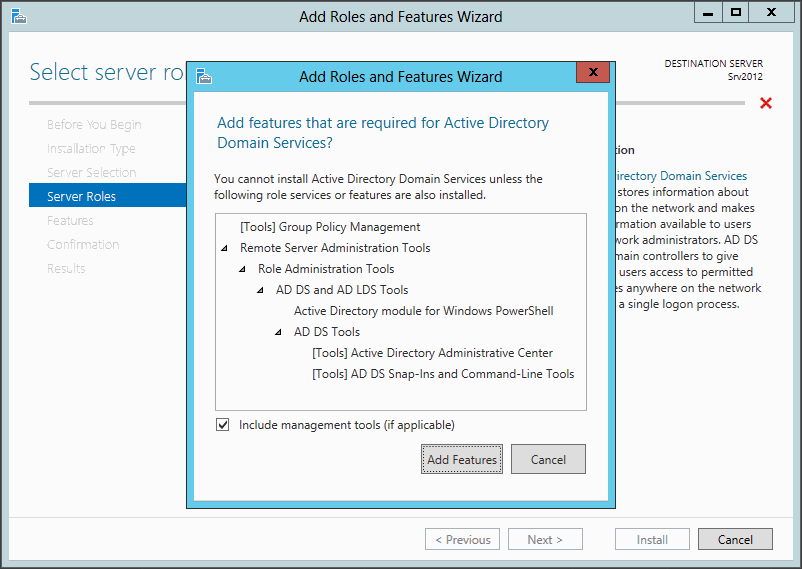Viewport: 802px width, 569px height.
Task: Collapse Role Administration Tools node
Action: 242,269
